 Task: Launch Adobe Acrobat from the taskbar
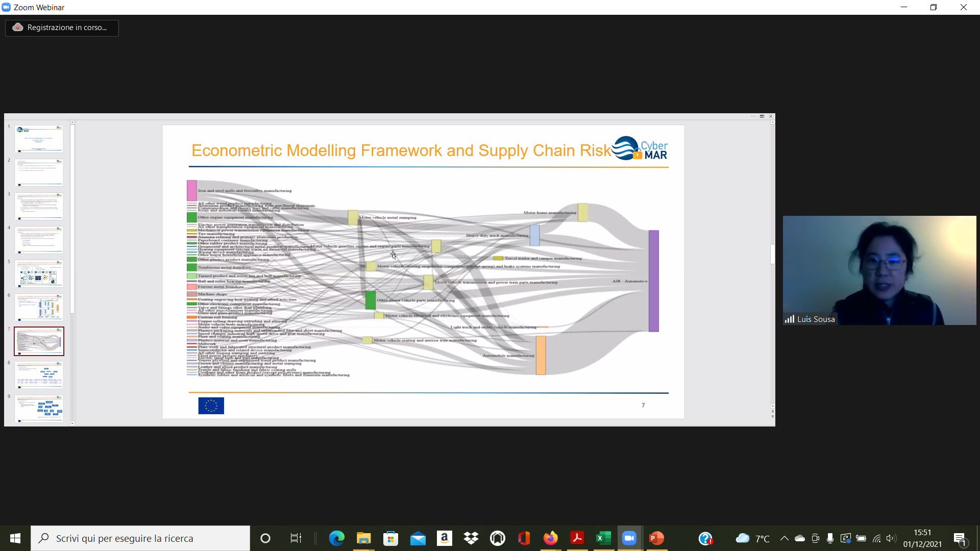(x=577, y=538)
